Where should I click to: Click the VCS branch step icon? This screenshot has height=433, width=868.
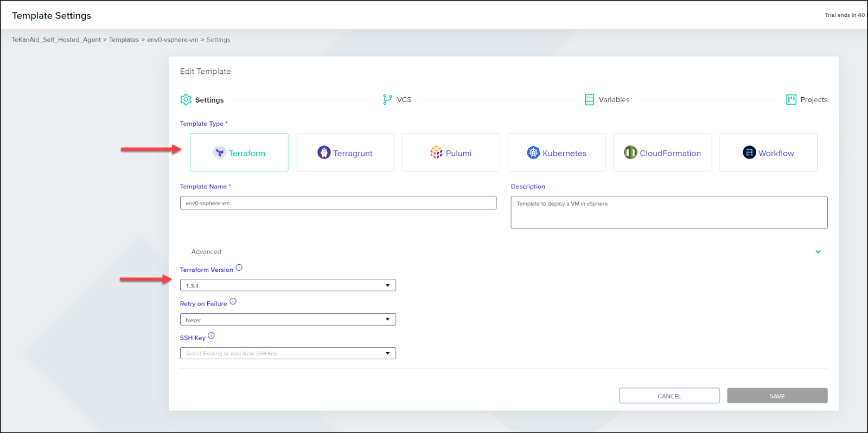pyautogui.click(x=387, y=99)
